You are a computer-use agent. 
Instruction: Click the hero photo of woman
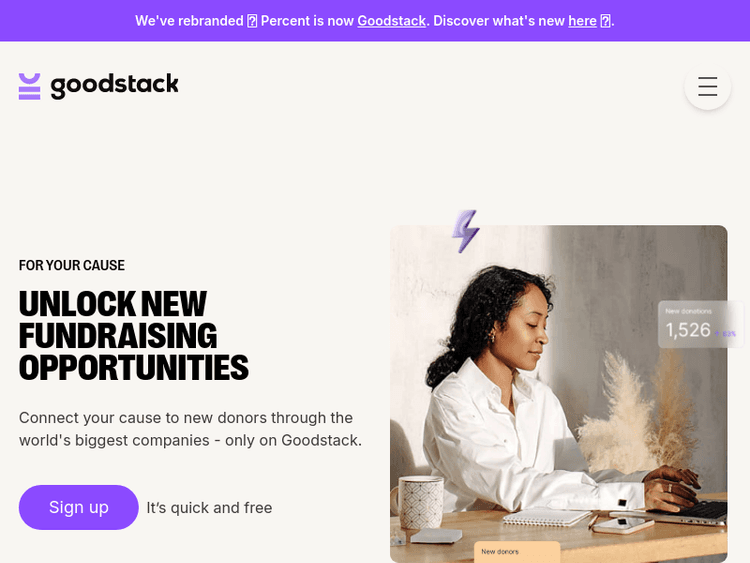[559, 394]
